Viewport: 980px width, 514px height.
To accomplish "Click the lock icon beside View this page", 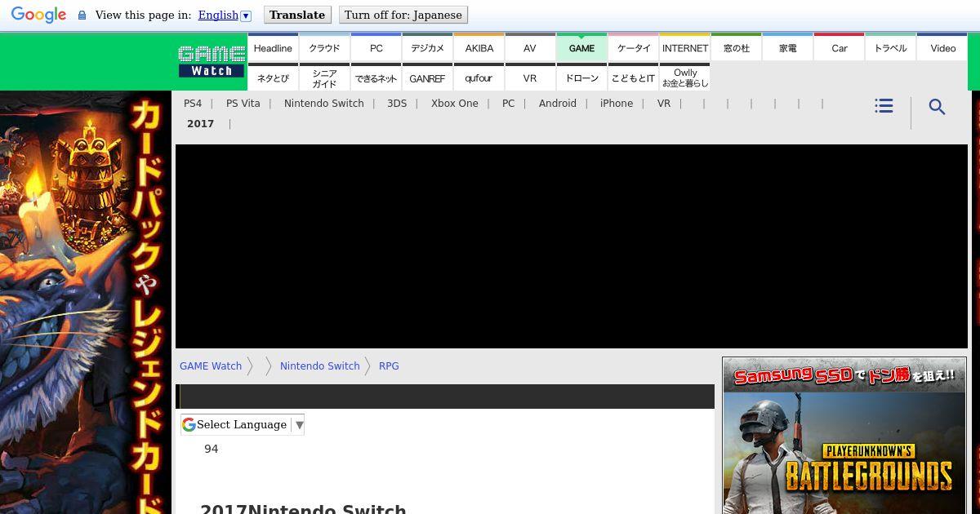I will (82, 15).
